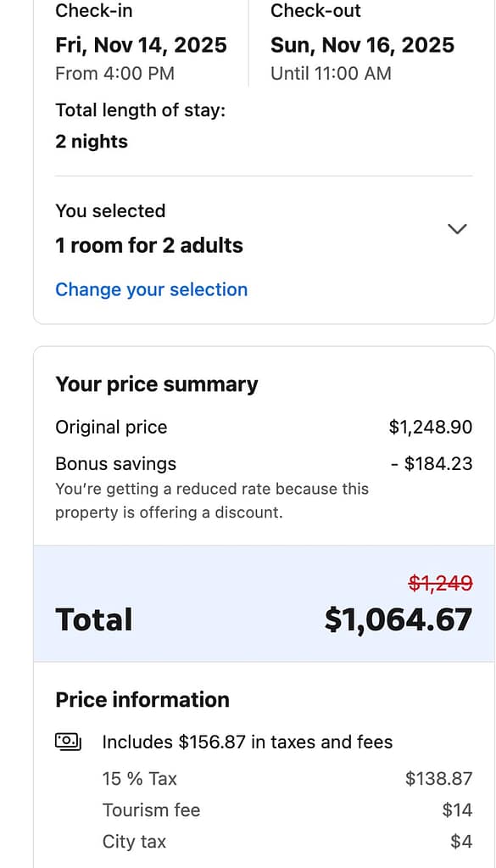This screenshot has height=868, width=496.
Task: Click the banknote taxes and fees icon
Action: point(68,741)
